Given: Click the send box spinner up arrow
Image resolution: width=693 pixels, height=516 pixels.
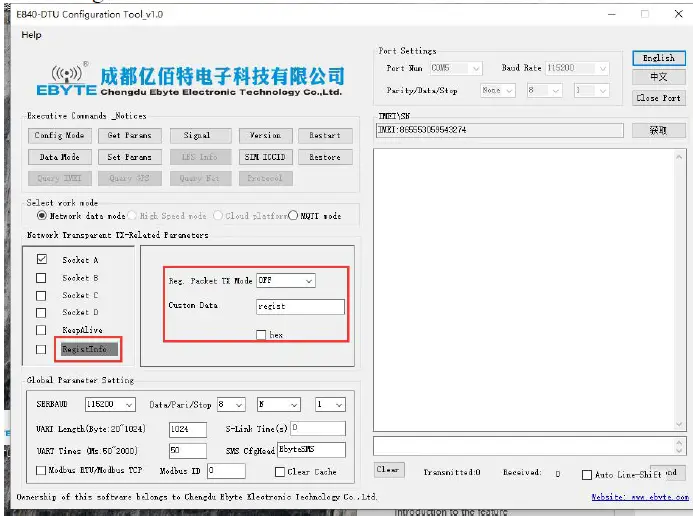Looking at the screenshot, I should click(x=680, y=442).
